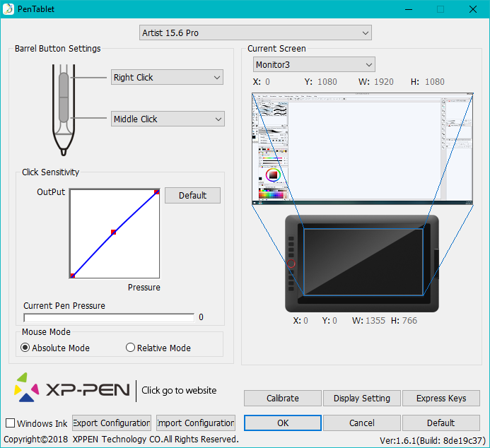Close the PenTablet window

point(473,9)
